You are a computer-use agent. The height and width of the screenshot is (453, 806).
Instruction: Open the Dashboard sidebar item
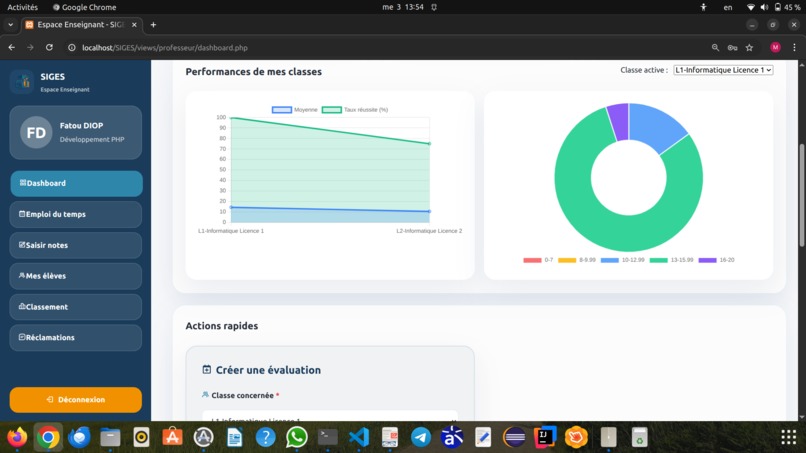(x=76, y=184)
